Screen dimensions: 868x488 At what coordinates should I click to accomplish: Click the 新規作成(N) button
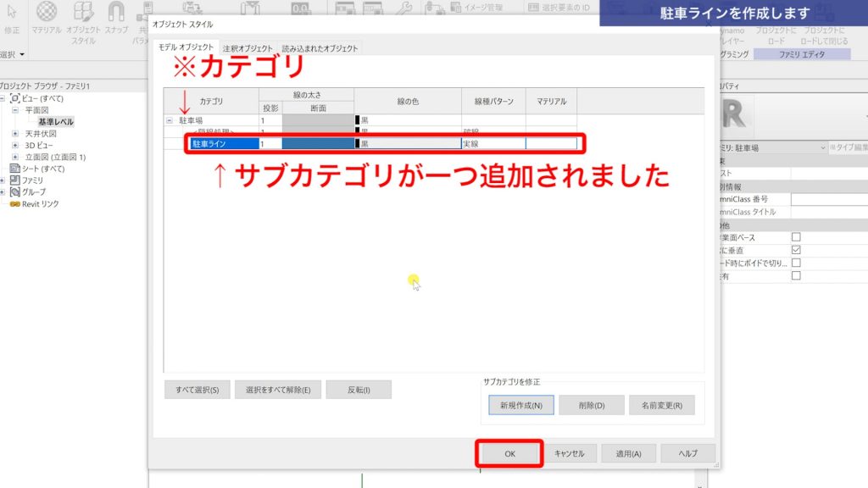click(x=521, y=406)
